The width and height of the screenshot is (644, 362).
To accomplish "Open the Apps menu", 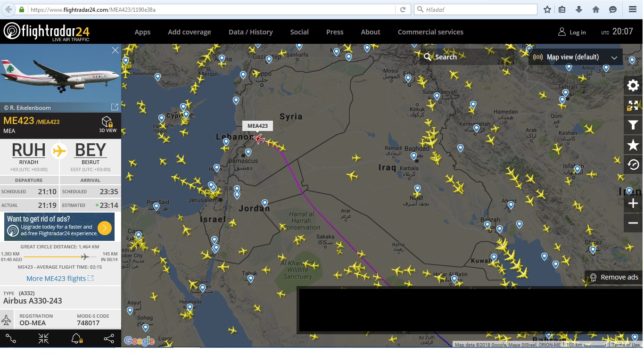I will click(142, 32).
